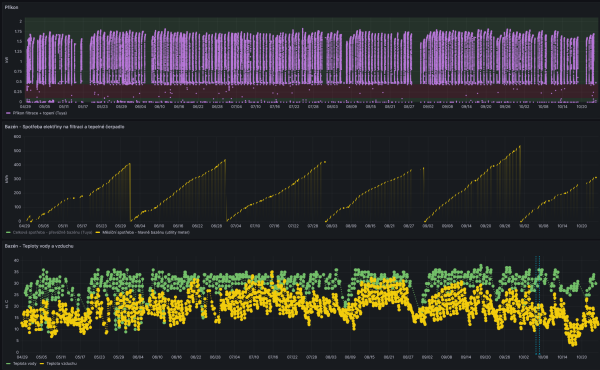Click the green swatch of Celková spotřeba legend
The image size is (600, 370).
pyautogui.click(x=8, y=232)
